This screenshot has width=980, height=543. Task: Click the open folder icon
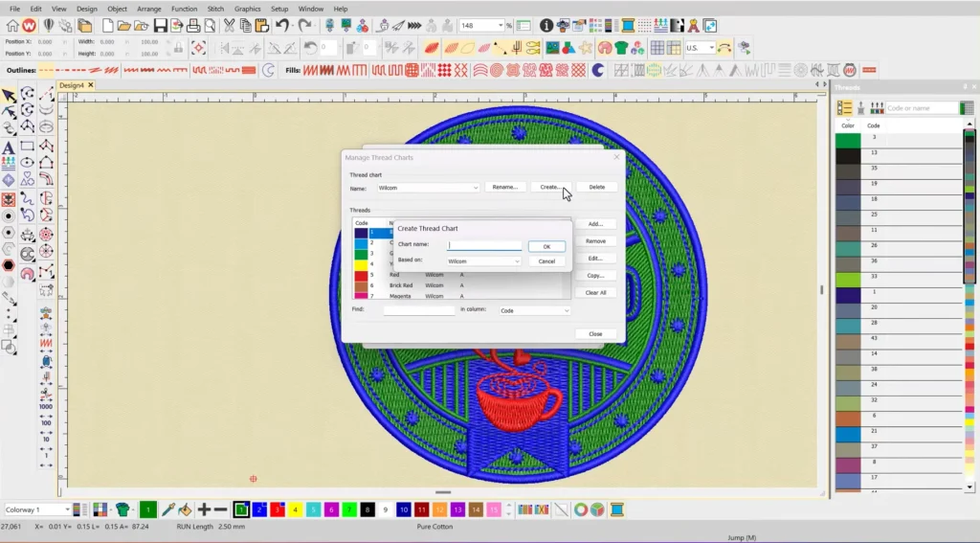[123, 26]
